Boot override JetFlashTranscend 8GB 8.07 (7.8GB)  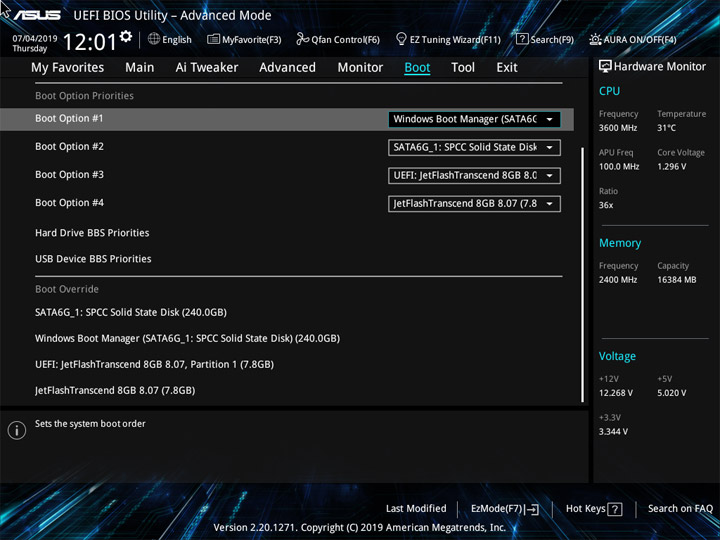[x=115, y=390]
